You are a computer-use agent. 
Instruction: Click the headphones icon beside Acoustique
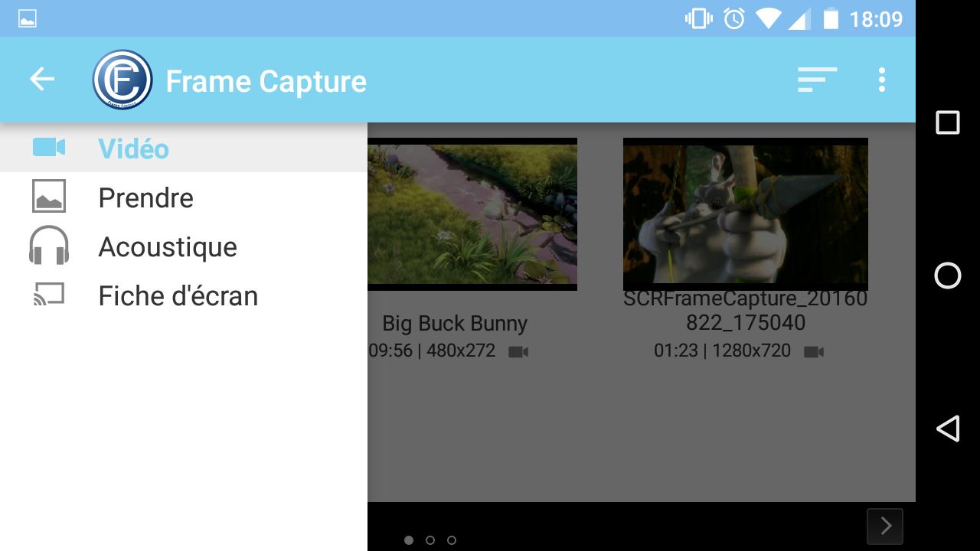(x=49, y=245)
